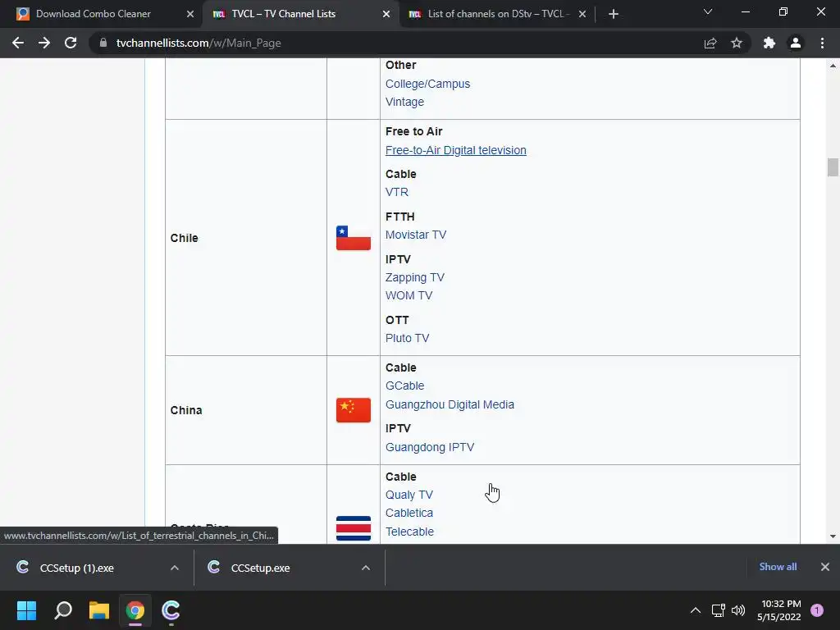Show hidden system tray icons
The height and width of the screenshot is (630, 840).
696,610
